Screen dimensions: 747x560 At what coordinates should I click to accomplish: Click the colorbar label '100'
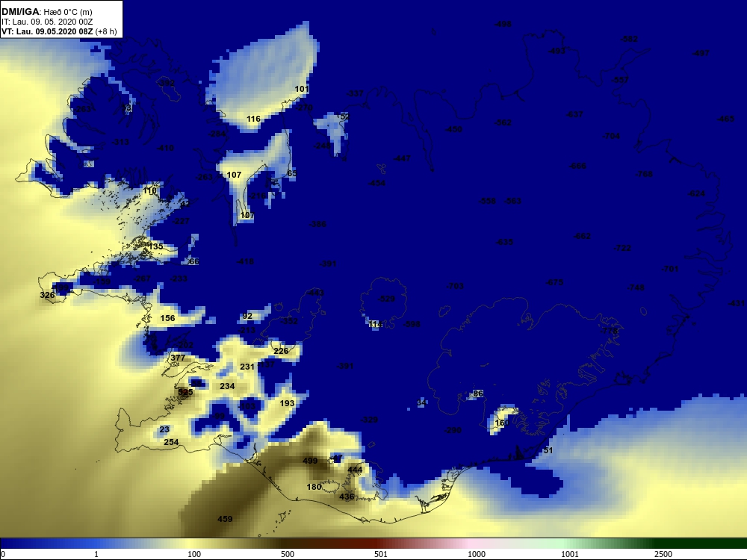click(x=194, y=554)
